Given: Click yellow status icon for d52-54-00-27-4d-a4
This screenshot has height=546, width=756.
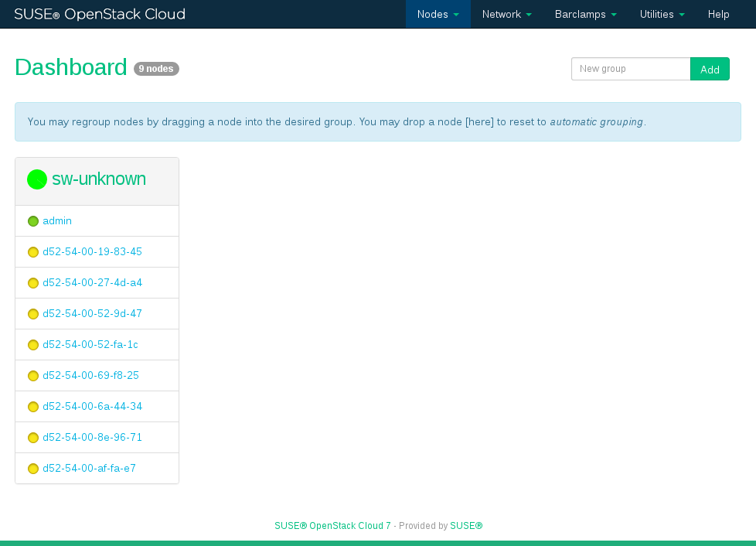Looking at the screenshot, I should [33, 283].
